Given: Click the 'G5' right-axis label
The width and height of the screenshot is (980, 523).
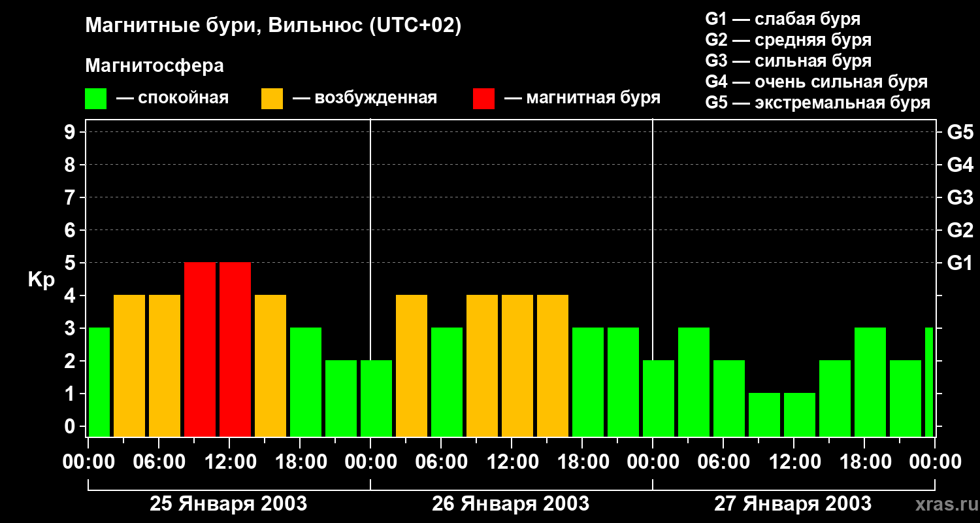Looking at the screenshot, I should (960, 132).
